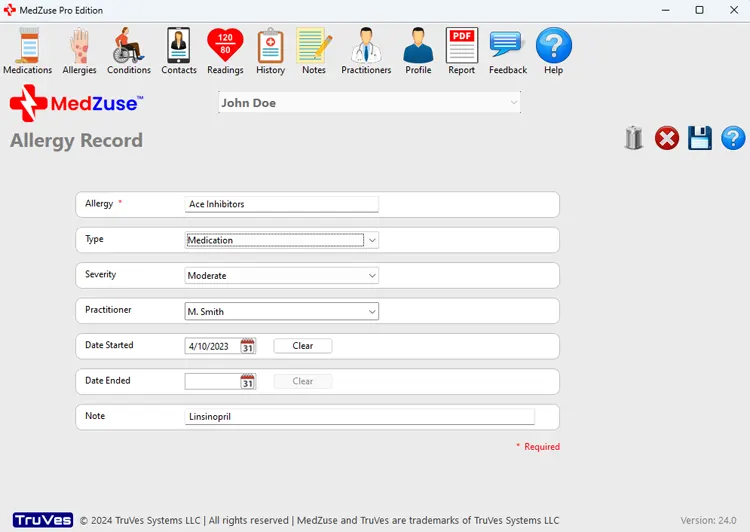Delete record using the trash can icon
Screen dimensions: 750x532
pyautogui.click(x=634, y=138)
